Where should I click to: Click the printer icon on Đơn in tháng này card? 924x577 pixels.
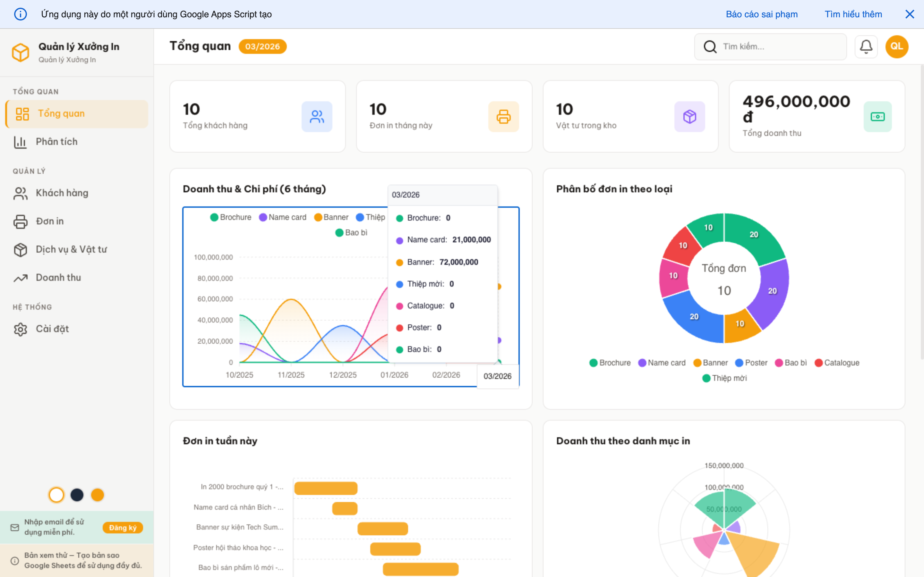coord(503,117)
